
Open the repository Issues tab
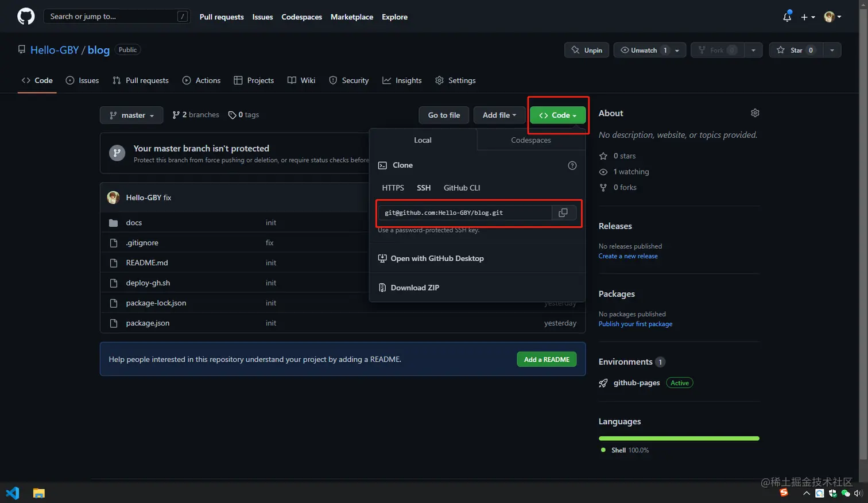(82, 80)
